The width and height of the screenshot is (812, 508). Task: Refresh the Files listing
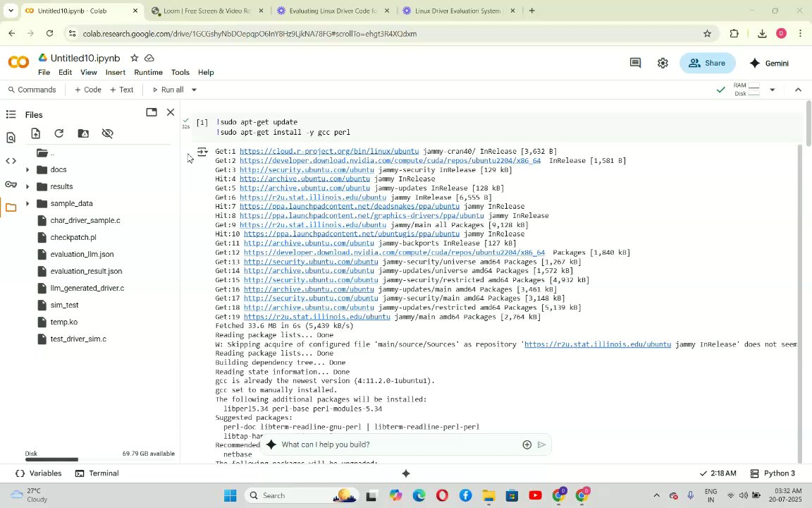click(x=59, y=134)
